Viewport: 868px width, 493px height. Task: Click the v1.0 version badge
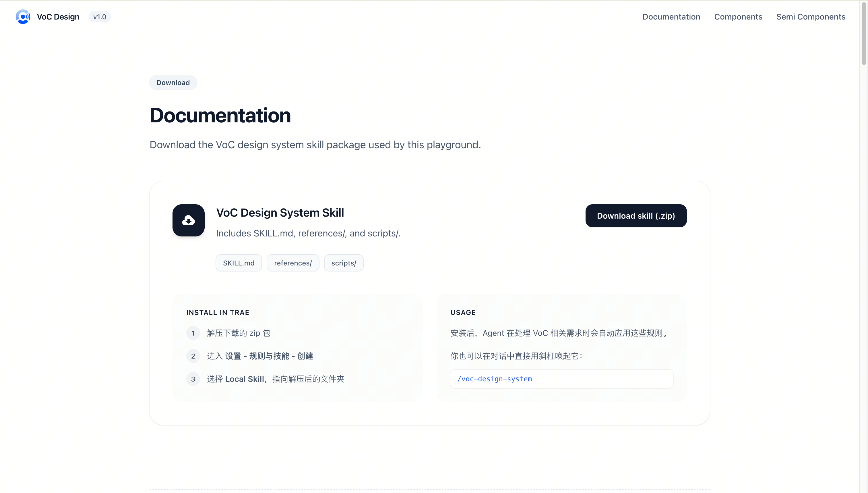[x=99, y=17]
